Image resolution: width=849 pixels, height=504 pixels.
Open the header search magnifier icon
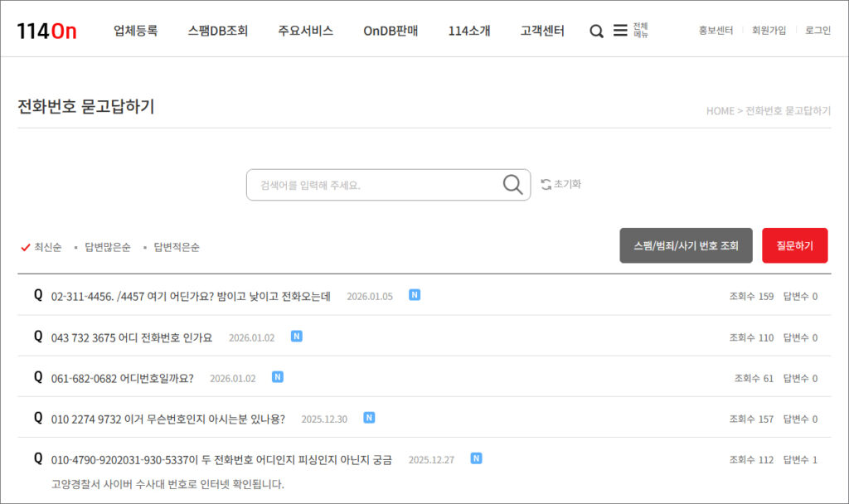click(596, 31)
